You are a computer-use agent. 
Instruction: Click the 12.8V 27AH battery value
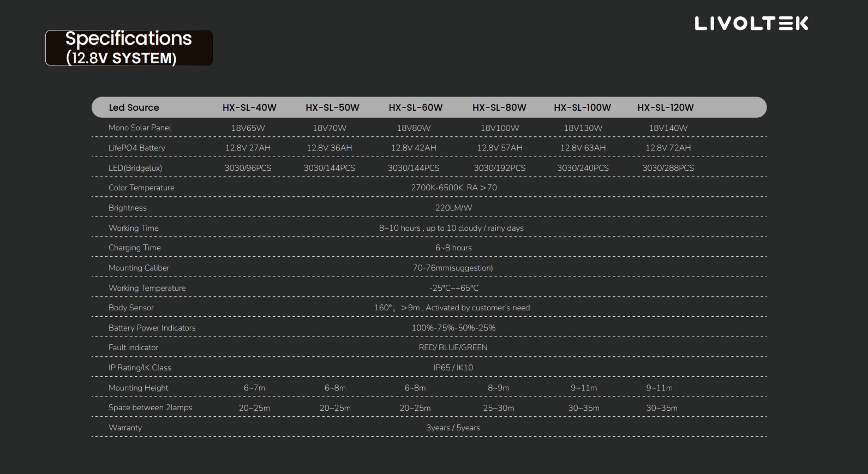[x=248, y=148]
